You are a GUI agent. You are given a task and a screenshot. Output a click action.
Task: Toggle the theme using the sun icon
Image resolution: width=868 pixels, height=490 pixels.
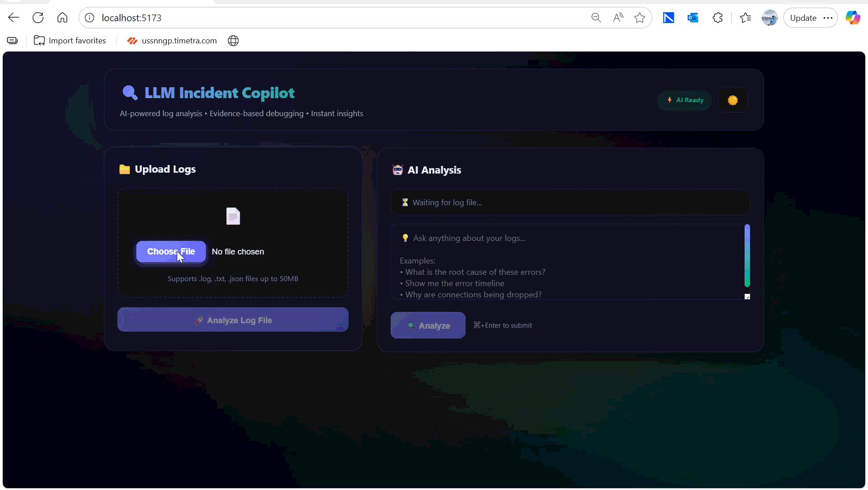732,100
